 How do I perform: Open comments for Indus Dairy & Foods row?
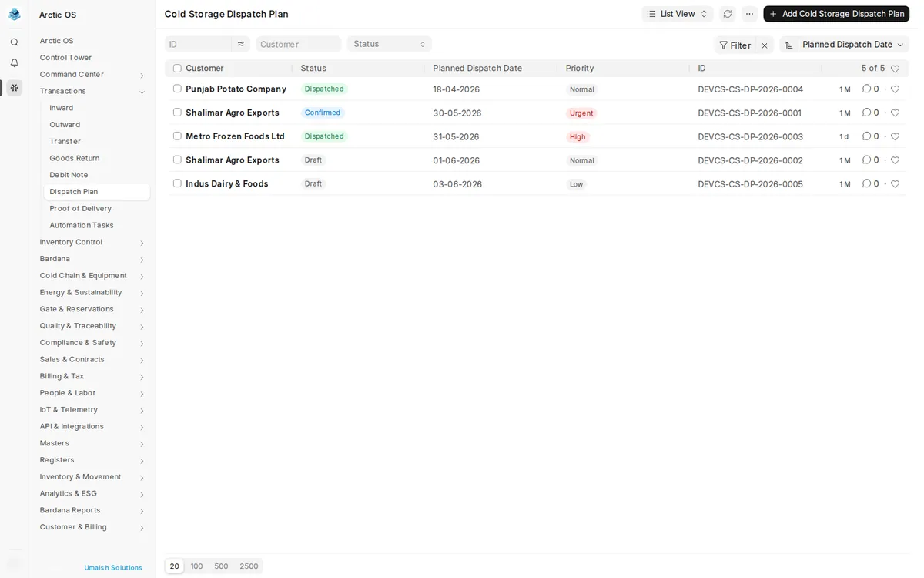coord(870,183)
